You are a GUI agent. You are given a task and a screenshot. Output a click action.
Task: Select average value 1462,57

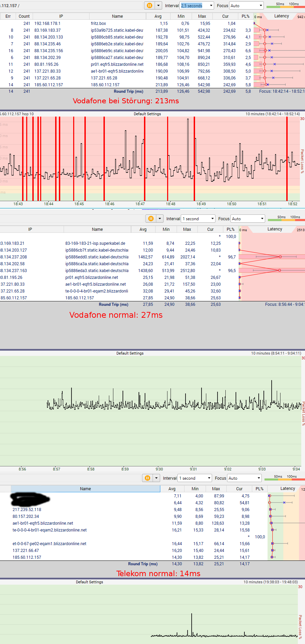pyautogui.click(x=145, y=257)
